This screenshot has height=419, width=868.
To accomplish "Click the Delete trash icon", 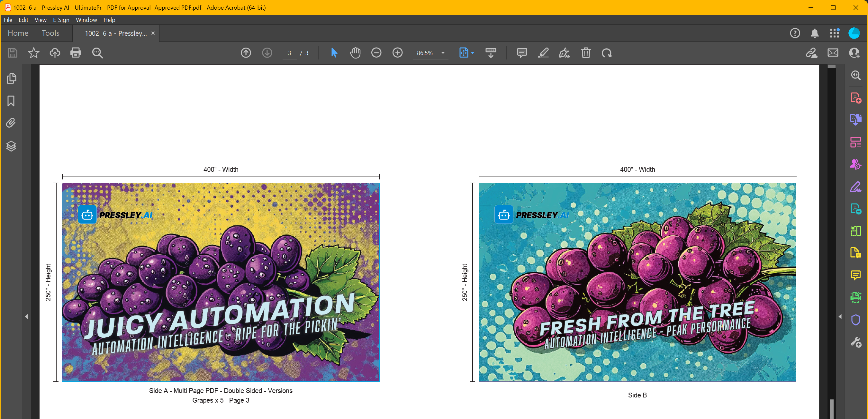I will tap(586, 53).
